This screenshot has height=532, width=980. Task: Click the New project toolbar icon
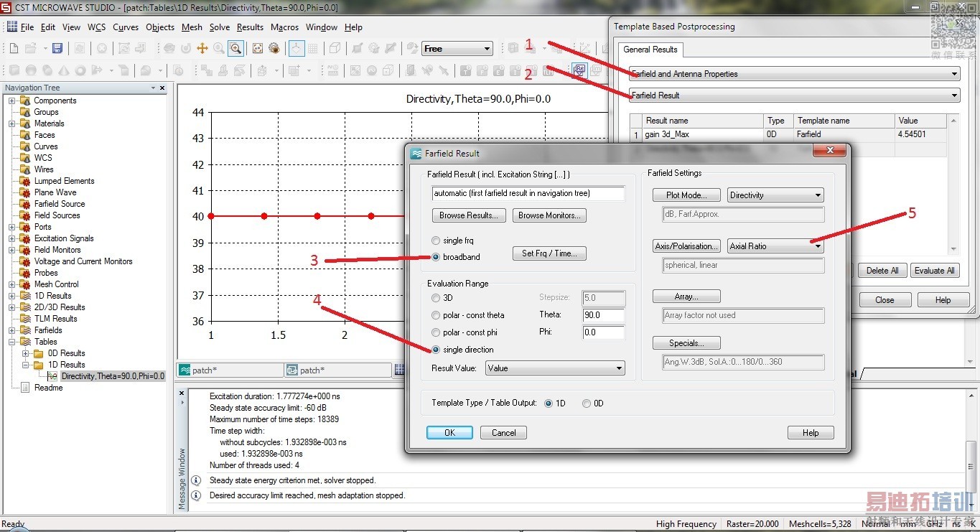(x=14, y=48)
